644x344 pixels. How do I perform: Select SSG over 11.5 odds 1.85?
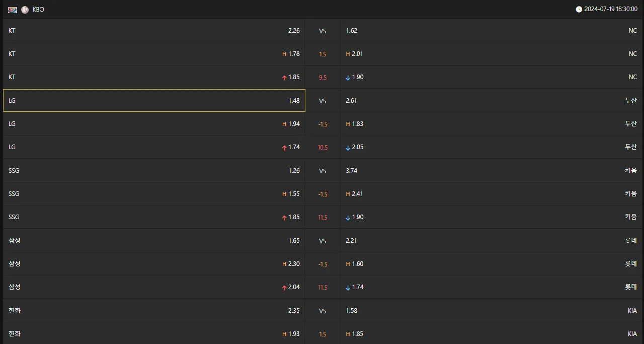click(154, 217)
